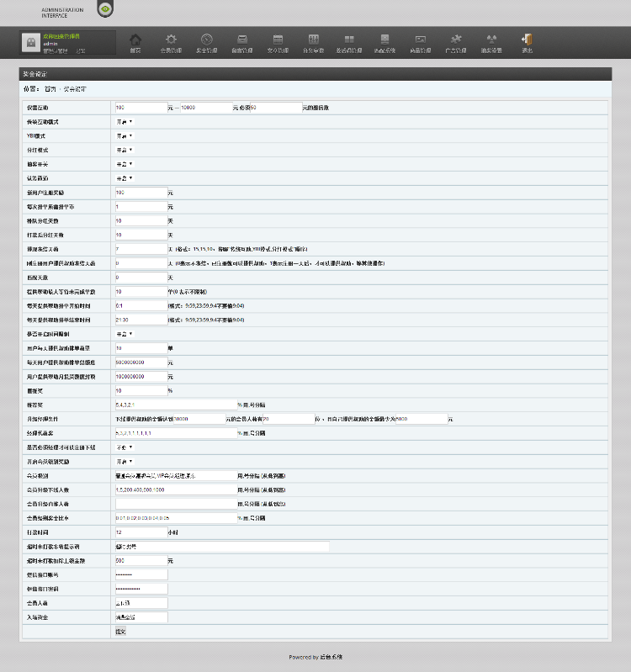Click the 首页 breadcrumb link
This screenshot has height=672, width=631.
[x=50, y=88]
